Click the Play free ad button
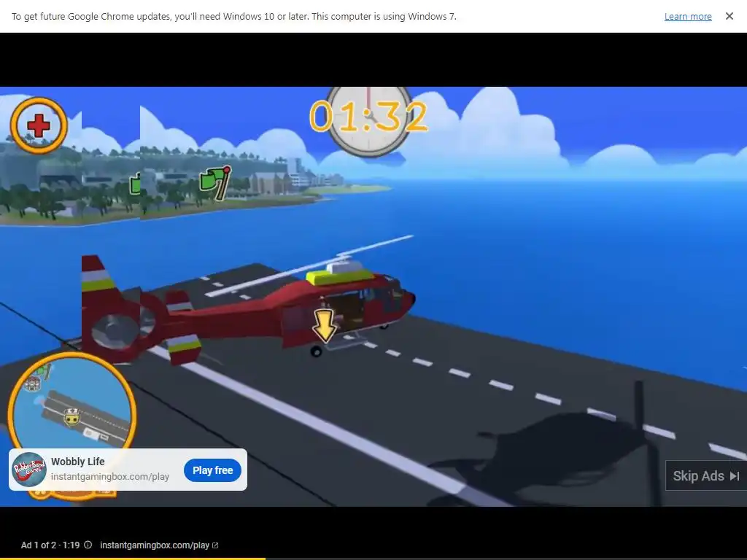The image size is (747, 560). coord(212,470)
